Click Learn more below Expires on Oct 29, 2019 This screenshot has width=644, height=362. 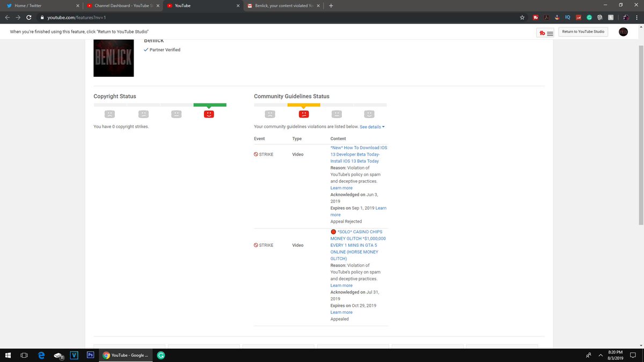(x=341, y=313)
